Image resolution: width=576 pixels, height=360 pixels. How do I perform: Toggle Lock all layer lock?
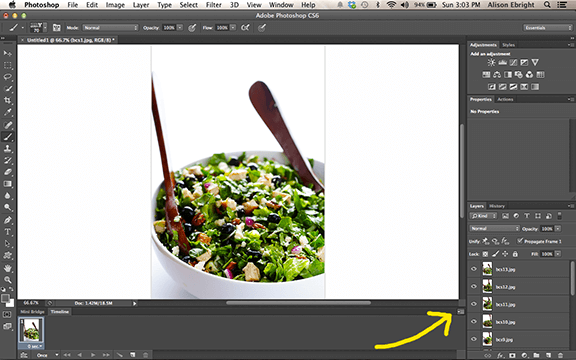point(515,254)
